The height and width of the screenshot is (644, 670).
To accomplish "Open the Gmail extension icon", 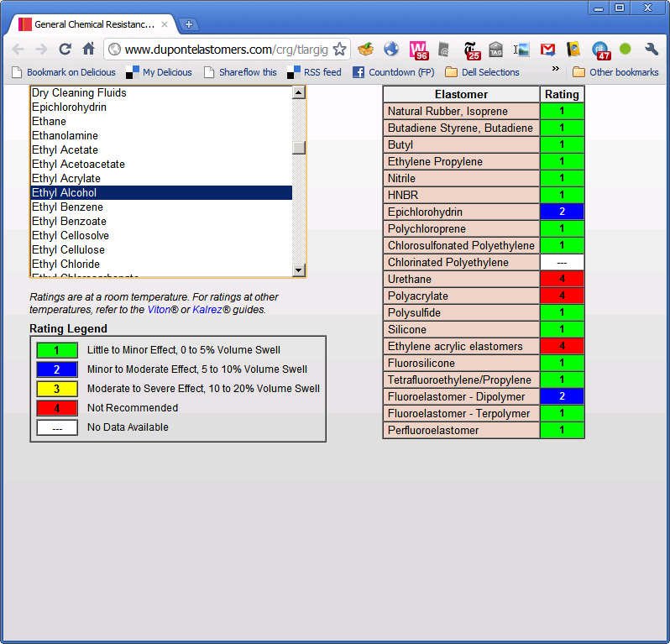I will tap(547, 50).
